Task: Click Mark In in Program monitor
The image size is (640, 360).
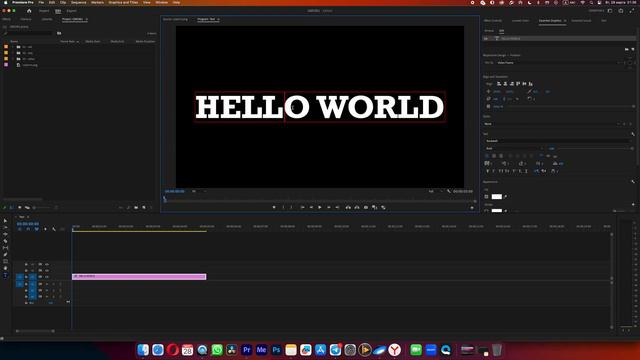Action: click(283, 207)
